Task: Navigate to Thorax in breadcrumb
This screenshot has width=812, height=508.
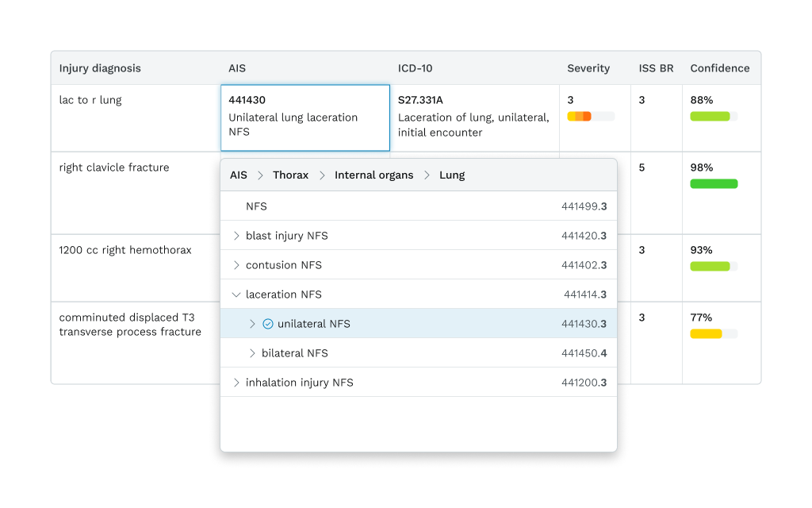Action: click(290, 175)
